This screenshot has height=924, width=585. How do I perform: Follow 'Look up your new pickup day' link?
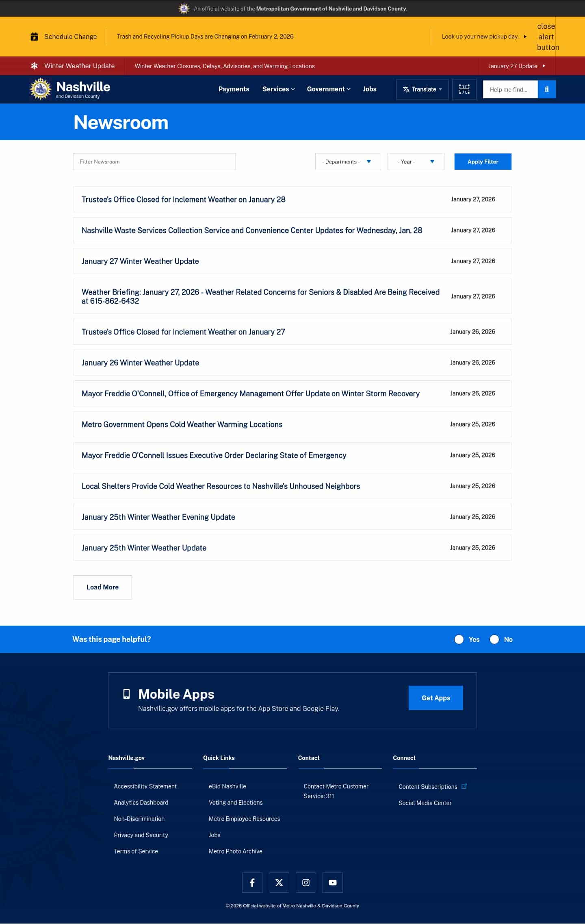484,37
